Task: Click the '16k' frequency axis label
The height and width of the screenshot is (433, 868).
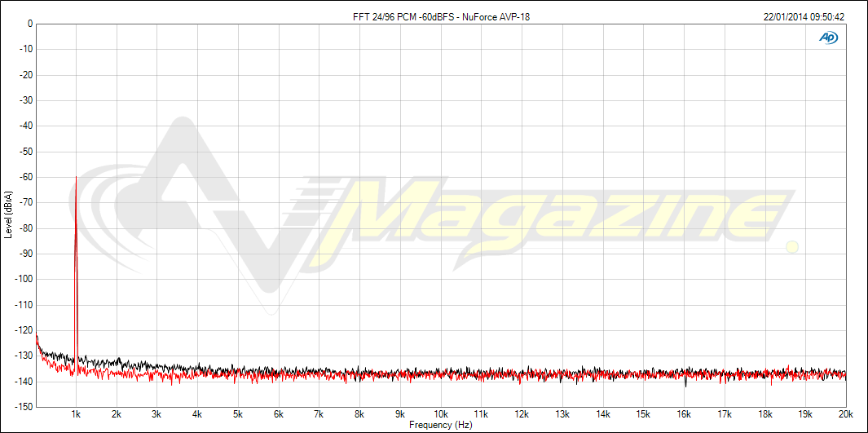Action: pos(684,414)
